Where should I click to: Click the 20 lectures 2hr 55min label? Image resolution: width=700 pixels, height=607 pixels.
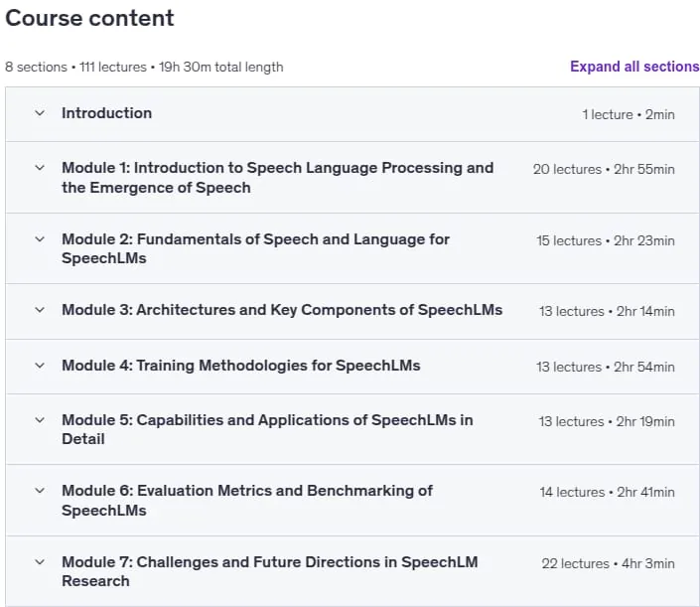point(604,169)
